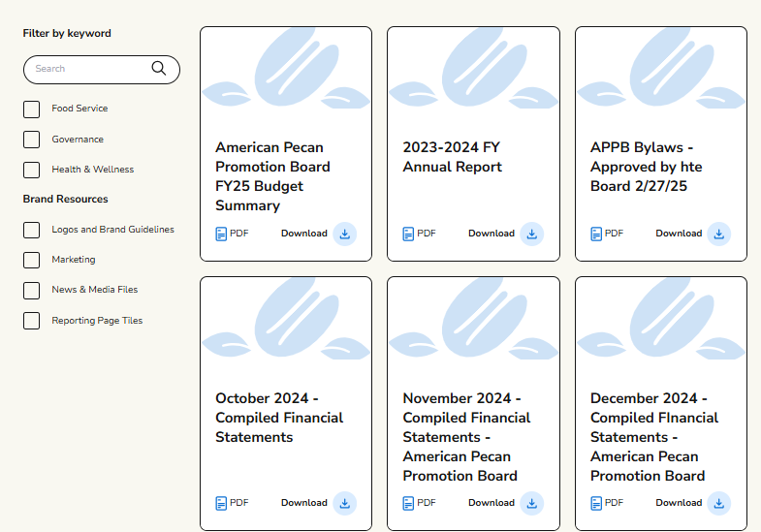Viewport: 761px width, 532px height.
Task: Open APPB Bylaws Approved by hte Board title
Action: click(x=646, y=167)
